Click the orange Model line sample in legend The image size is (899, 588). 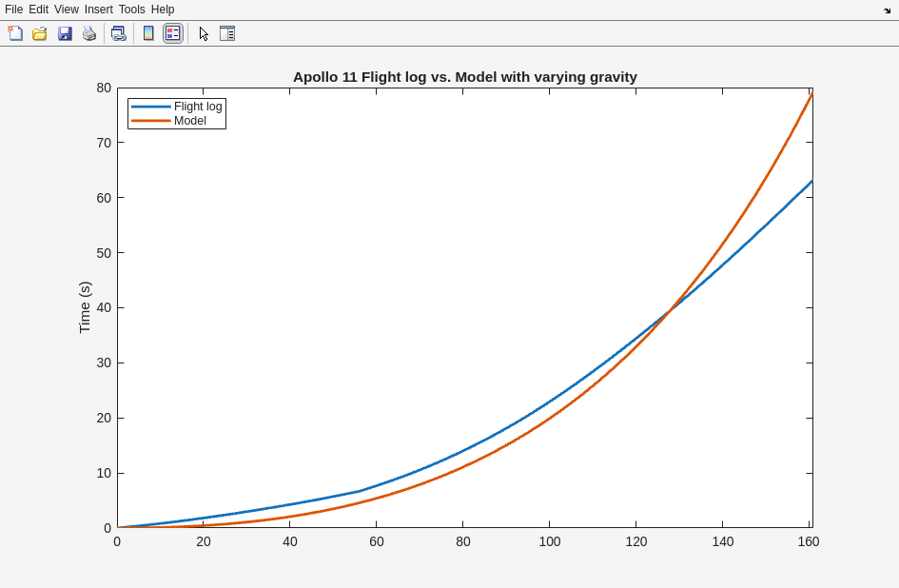[x=150, y=121]
